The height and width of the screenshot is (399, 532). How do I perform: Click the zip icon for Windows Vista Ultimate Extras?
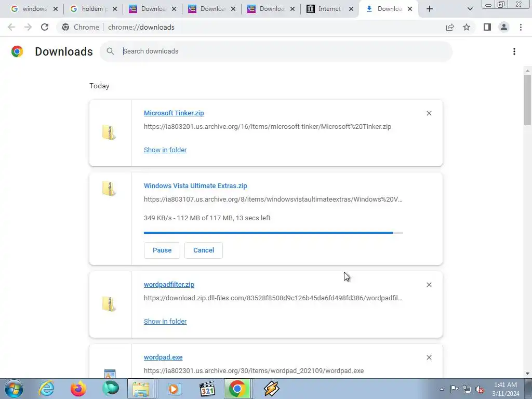point(109,189)
